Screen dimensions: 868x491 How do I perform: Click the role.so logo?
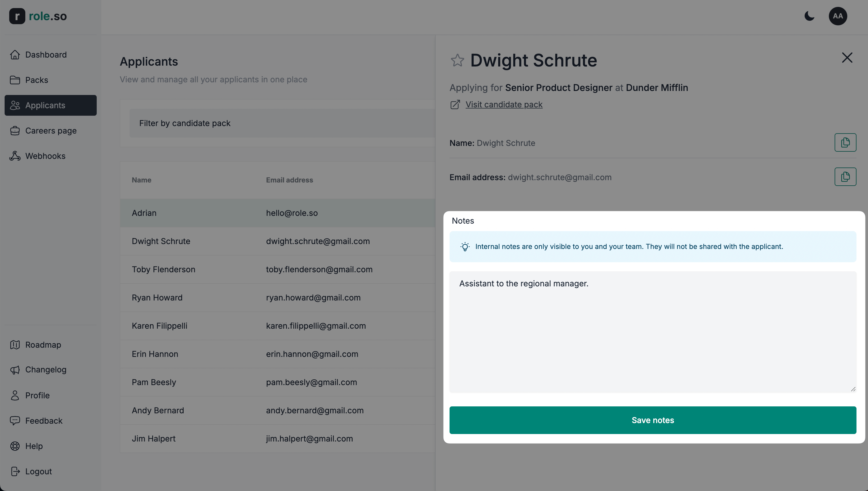[x=38, y=16]
